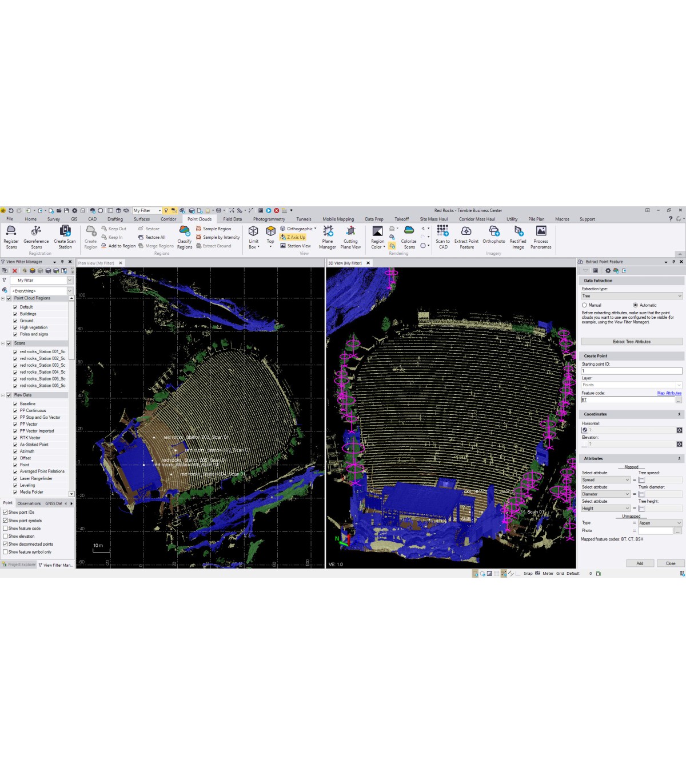The width and height of the screenshot is (686, 784).
Task: Toggle the Ground region checkbox
Action: pyautogui.click(x=15, y=321)
